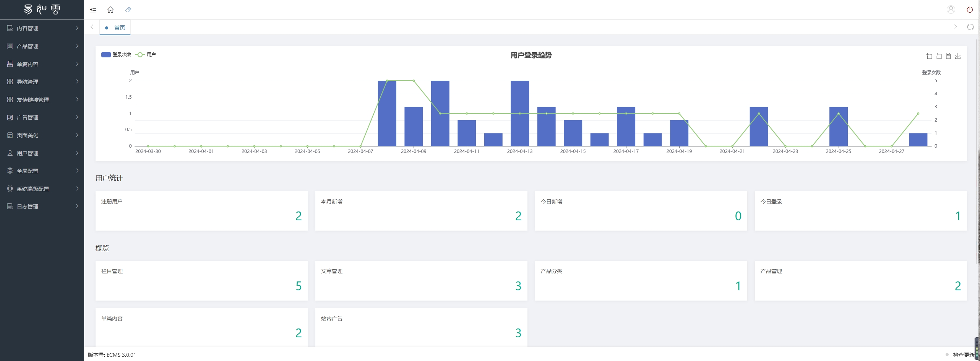Expand 内容管理 menu chevron

coord(77,28)
